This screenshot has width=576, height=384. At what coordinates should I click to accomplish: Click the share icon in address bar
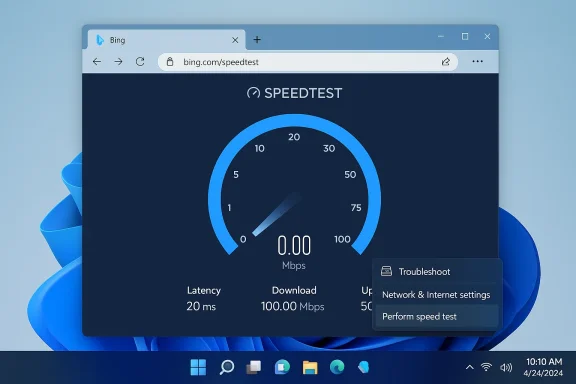pyautogui.click(x=446, y=62)
